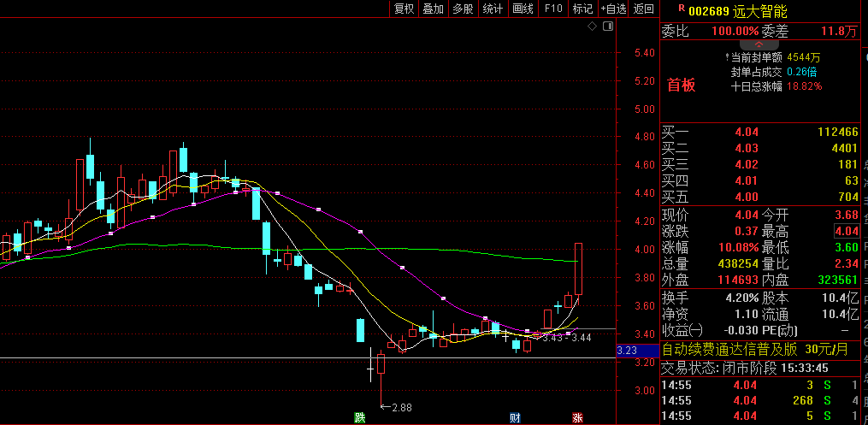Open the 叠加 overlay option

pyautogui.click(x=434, y=9)
